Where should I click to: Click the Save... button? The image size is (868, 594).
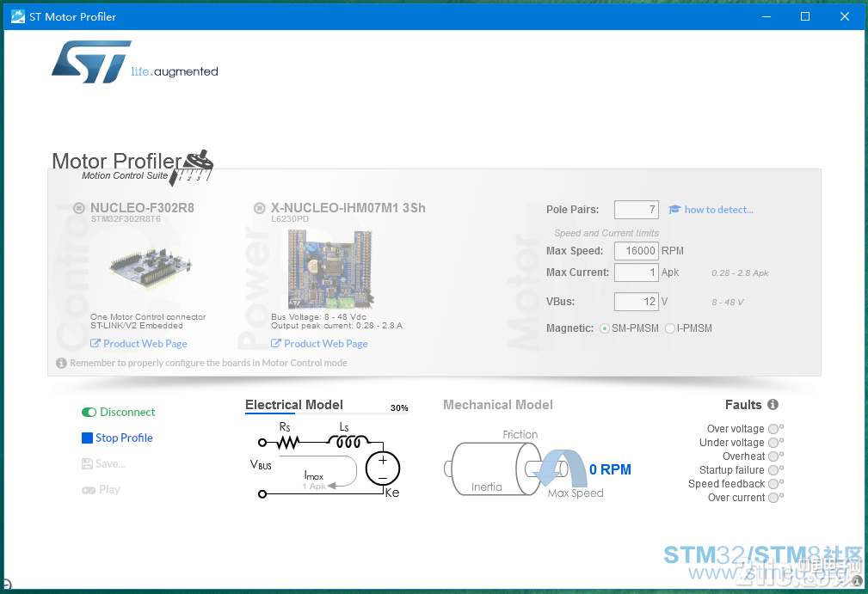(x=103, y=463)
